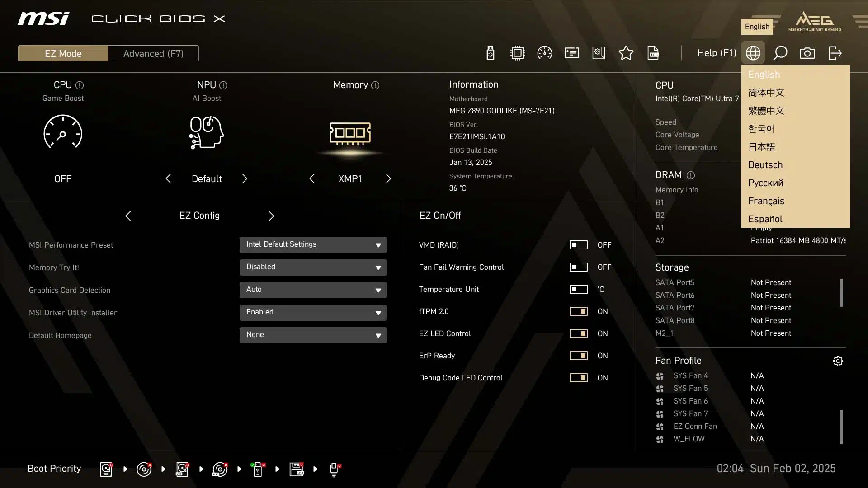This screenshot has width=868, height=488.
Task: Switch to EZ Mode tab
Action: tap(63, 53)
